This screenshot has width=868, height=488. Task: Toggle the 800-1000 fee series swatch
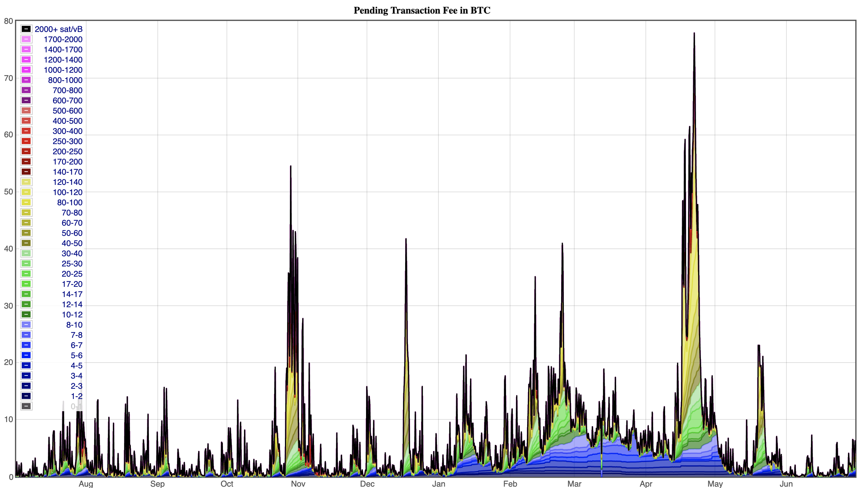26,80
